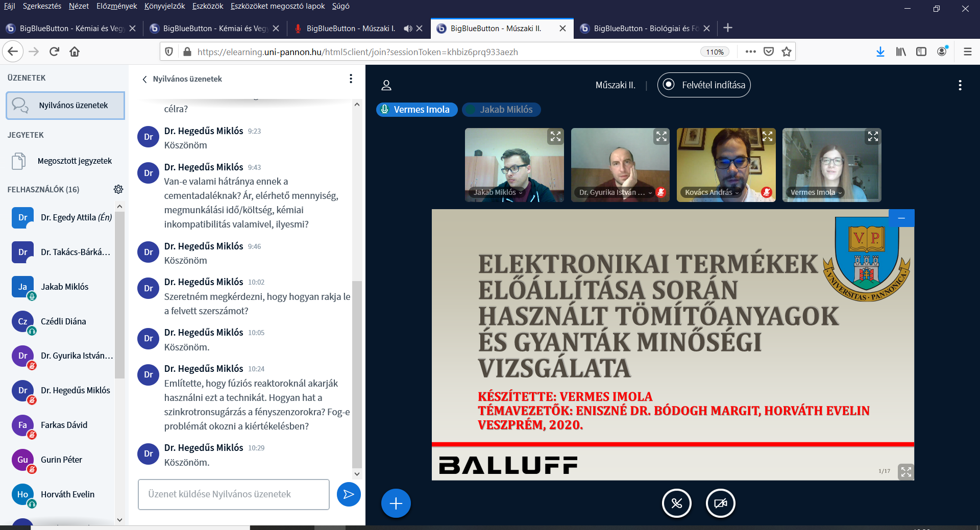This screenshot has width=980, height=530.
Task: Minimize presentation with blue minus button
Action: click(901, 218)
